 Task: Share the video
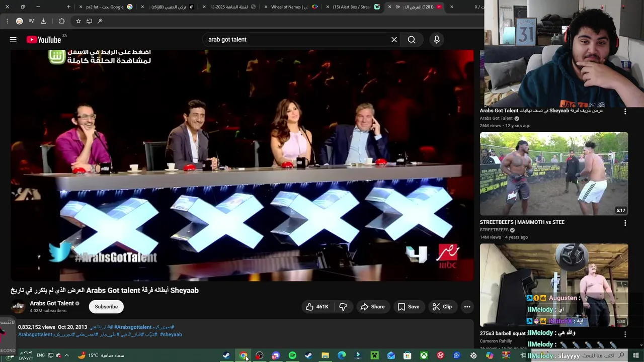[x=372, y=307]
